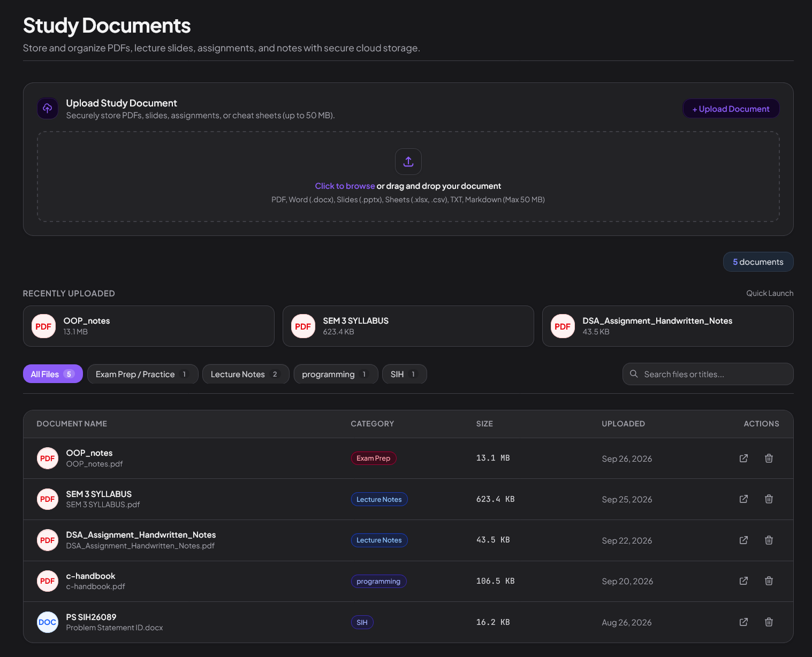The image size is (812, 657).
Task: Launch c-handbook with the open icon
Action: [743, 580]
